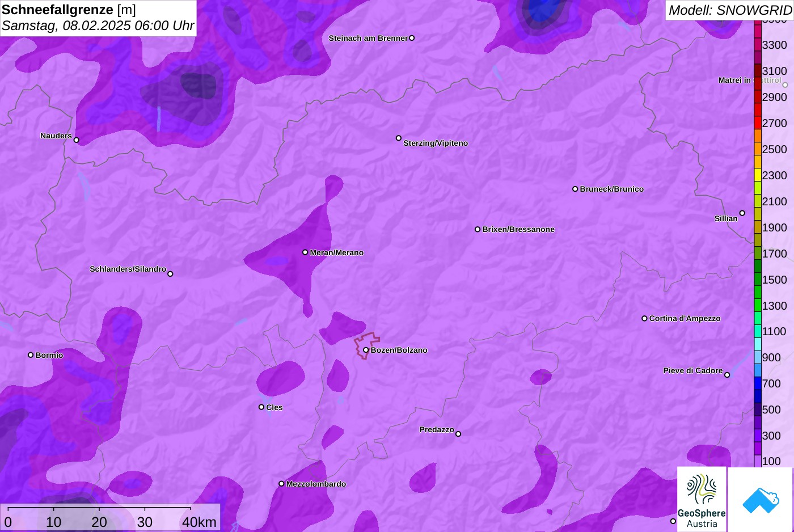The height and width of the screenshot is (532, 794).
Task: Click the Cortina d'Ampezzo label text
Action: [x=685, y=318]
